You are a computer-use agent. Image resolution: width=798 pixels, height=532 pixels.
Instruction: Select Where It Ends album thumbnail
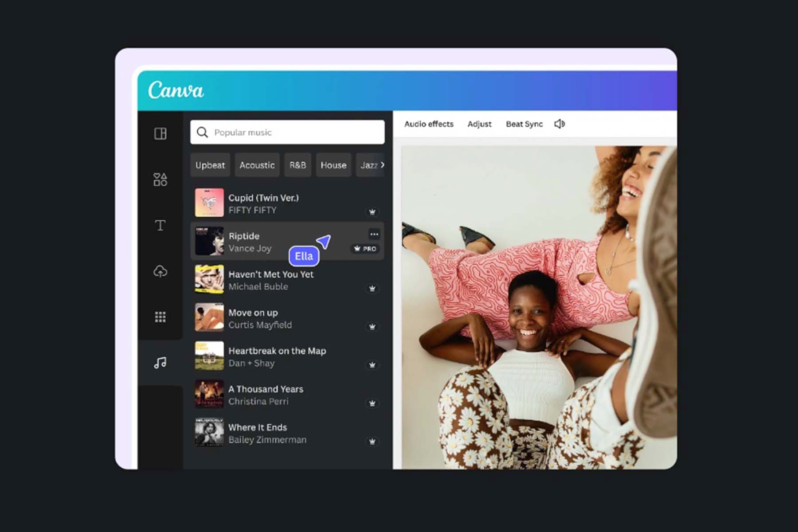click(x=209, y=432)
